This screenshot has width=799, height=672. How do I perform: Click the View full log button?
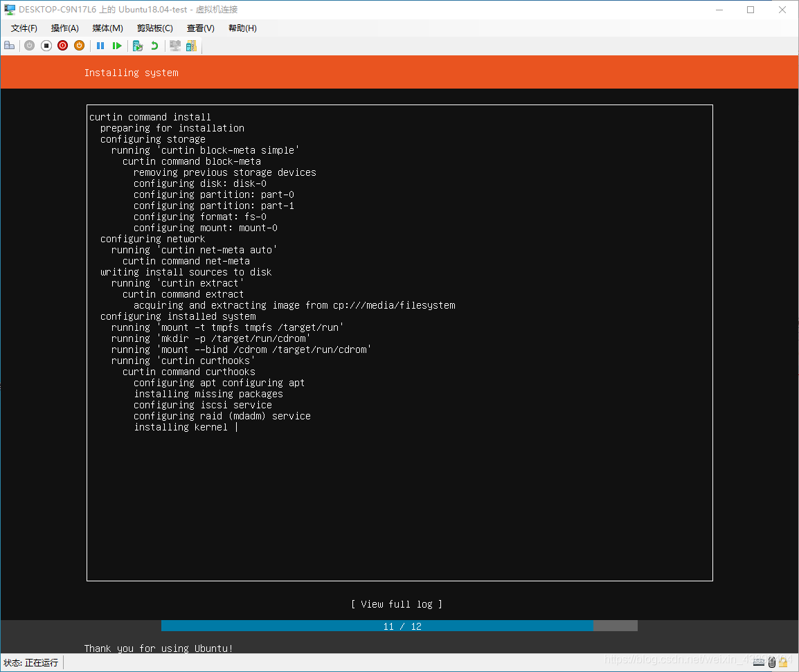(397, 604)
